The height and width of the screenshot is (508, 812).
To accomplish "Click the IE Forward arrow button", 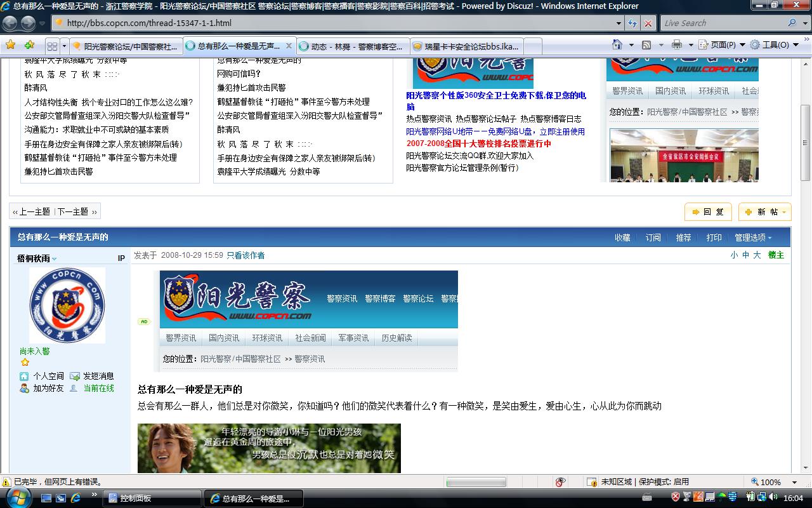I will click(x=29, y=23).
